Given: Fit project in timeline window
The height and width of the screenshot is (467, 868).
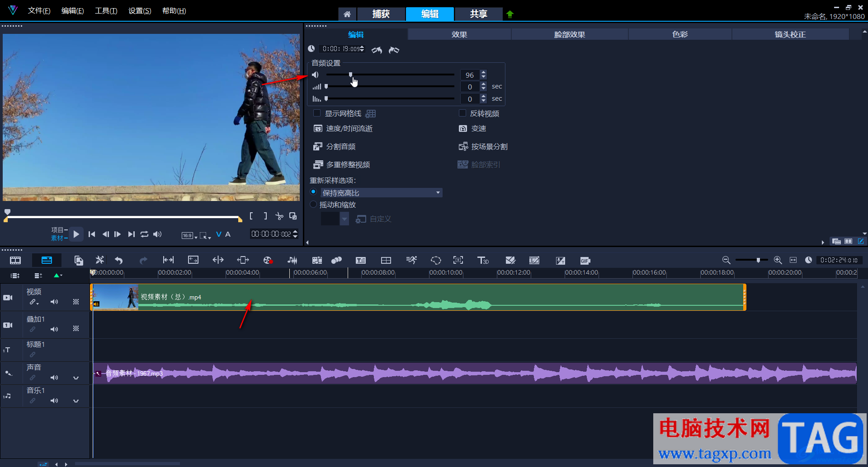Looking at the screenshot, I should tap(793, 260).
